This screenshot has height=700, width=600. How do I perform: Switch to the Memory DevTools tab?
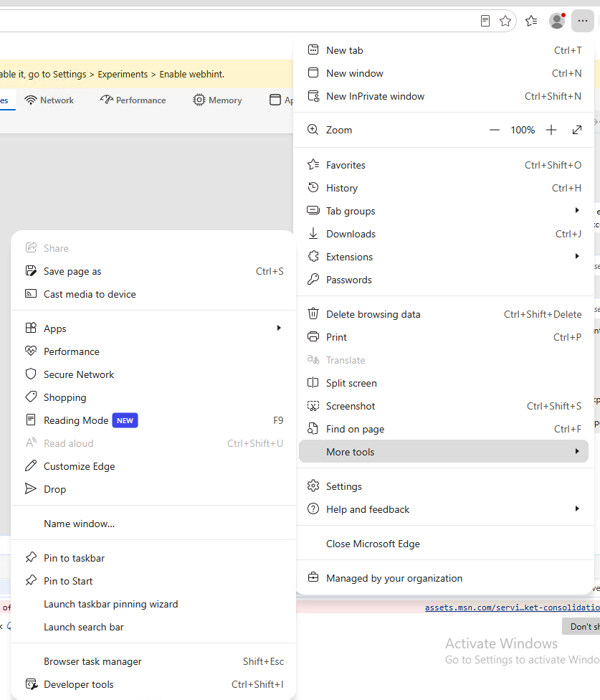[218, 100]
